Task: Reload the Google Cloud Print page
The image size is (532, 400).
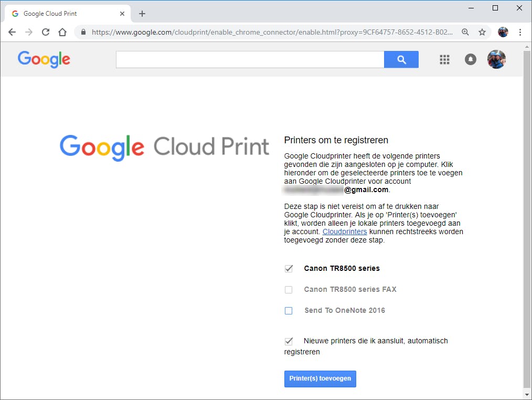Action: tap(46, 32)
